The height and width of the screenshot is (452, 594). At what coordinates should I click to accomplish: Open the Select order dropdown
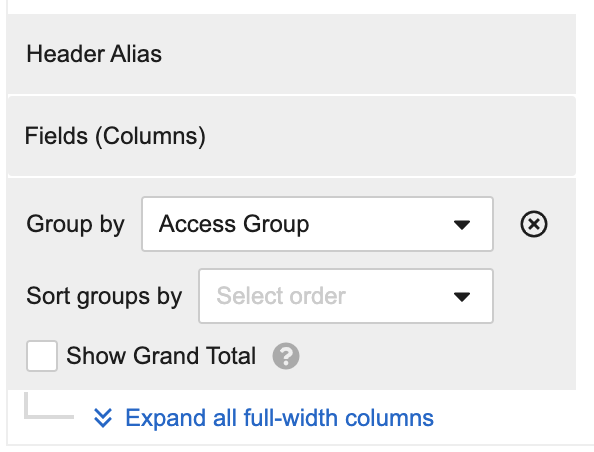click(x=346, y=296)
